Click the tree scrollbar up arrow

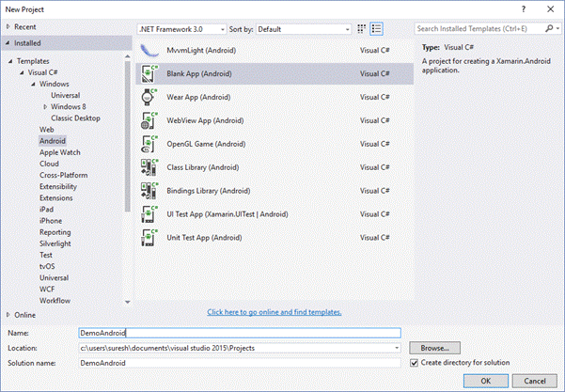pos(128,56)
